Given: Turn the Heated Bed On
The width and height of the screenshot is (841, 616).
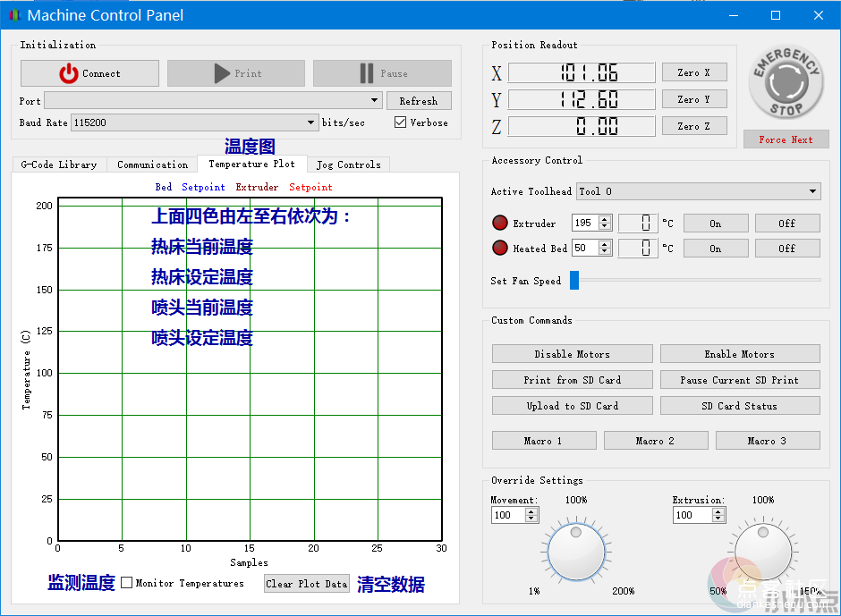Looking at the screenshot, I should tap(716, 249).
